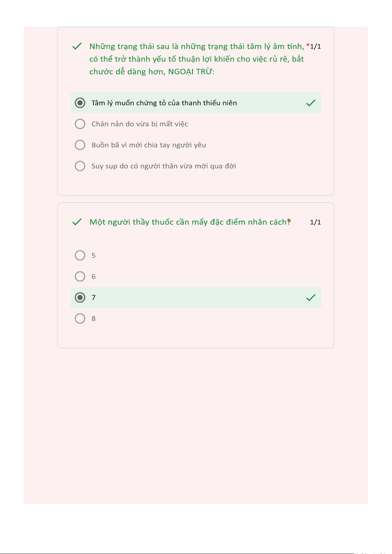392x554 pixels.
Task: Click the answer text "Tâm lý muốn chứng tỏ của thanh thiếu niên"
Action: [164, 103]
